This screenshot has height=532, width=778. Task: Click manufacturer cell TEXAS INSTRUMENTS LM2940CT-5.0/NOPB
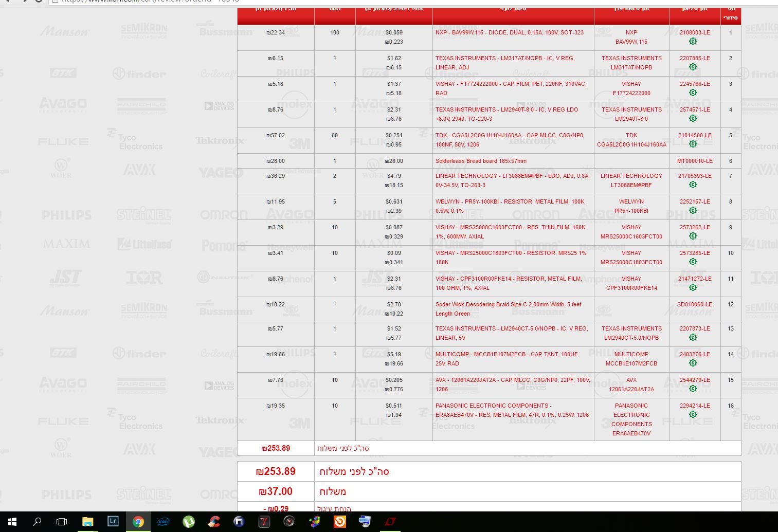631,333
